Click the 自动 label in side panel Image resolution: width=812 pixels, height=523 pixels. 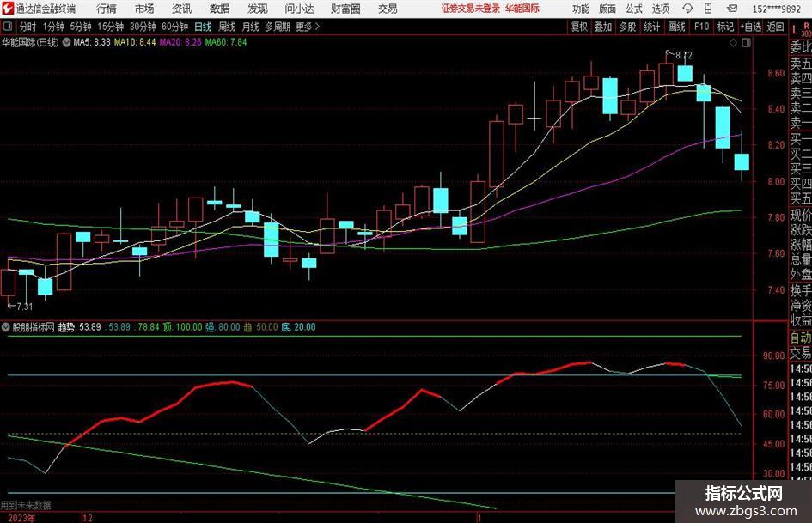pos(801,338)
